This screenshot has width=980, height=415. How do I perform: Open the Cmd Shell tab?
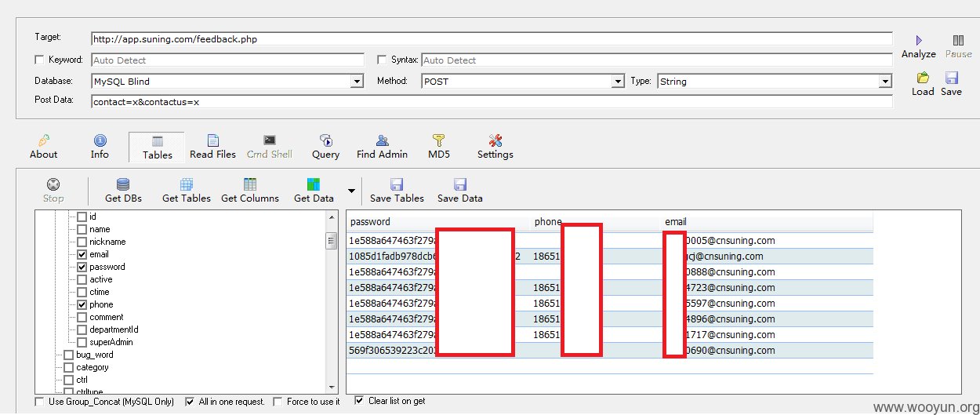tap(269, 147)
